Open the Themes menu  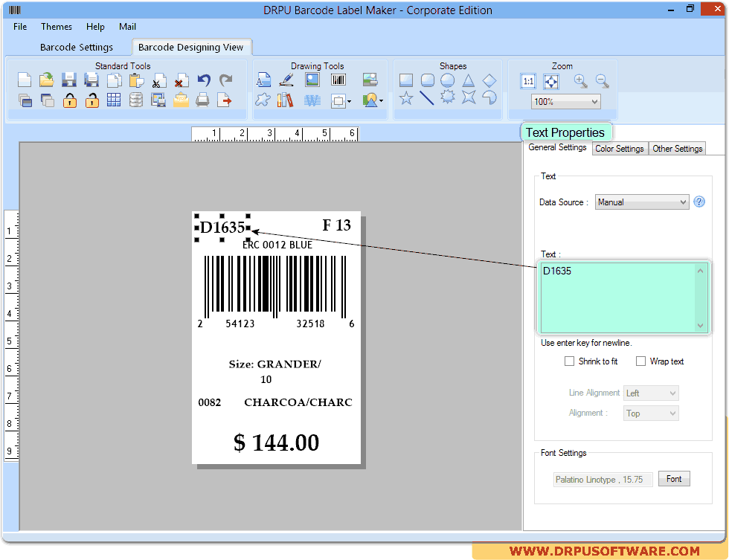point(57,27)
